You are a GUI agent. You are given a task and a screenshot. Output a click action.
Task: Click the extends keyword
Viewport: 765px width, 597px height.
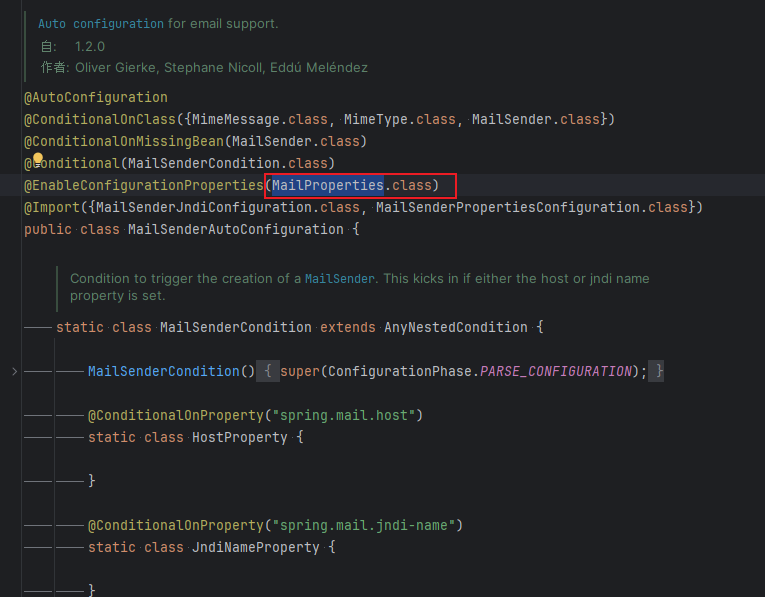[x=348, y=327]
